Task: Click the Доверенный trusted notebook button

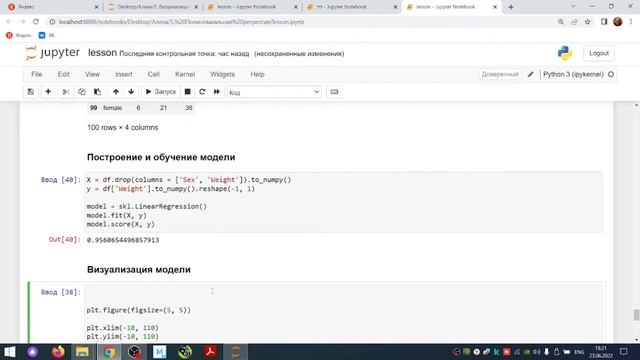Action: point(500,74)
